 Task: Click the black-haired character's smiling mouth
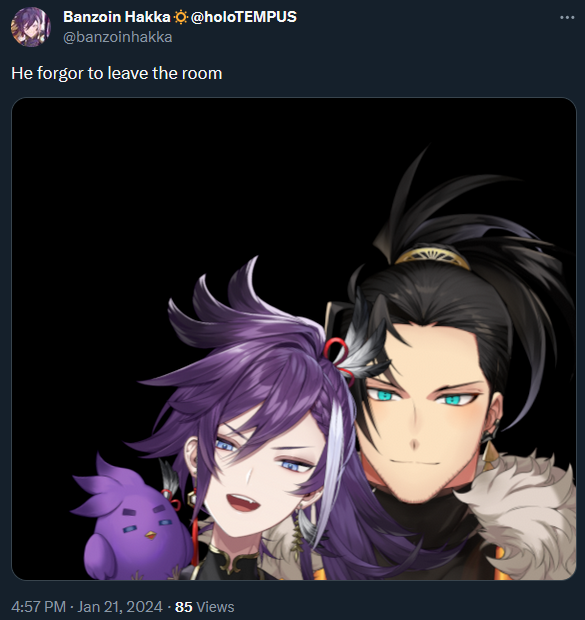tap(414, 463)
